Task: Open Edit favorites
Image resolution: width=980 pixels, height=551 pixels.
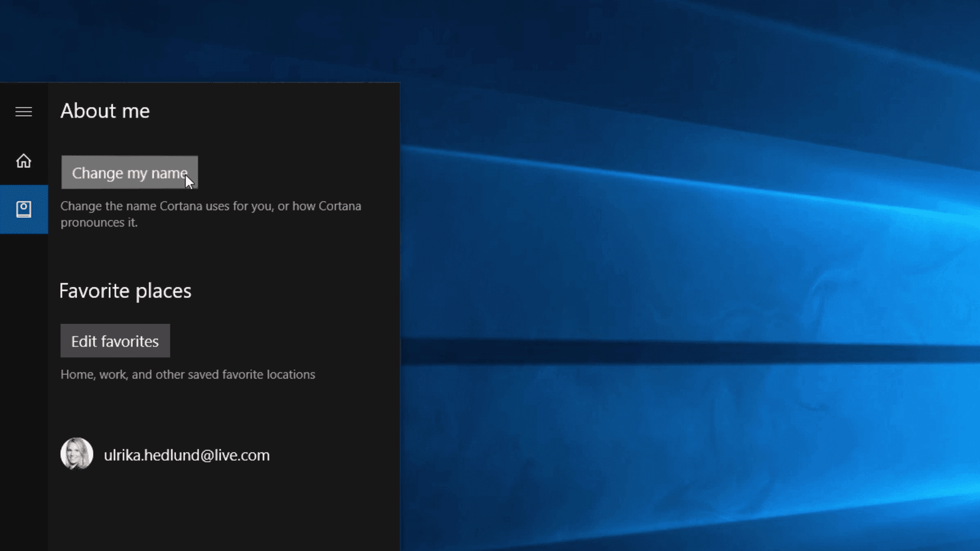Action: pyautogui.click(x=115, y=341)
